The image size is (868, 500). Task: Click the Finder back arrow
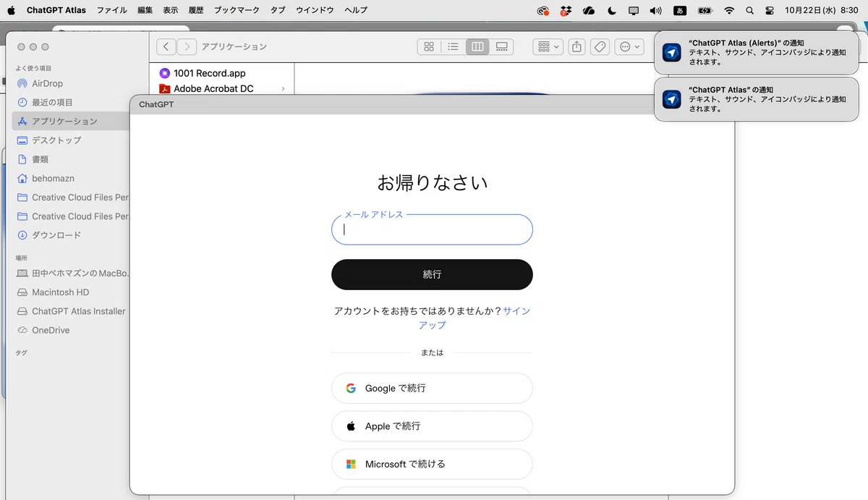[x=166, y=46]
